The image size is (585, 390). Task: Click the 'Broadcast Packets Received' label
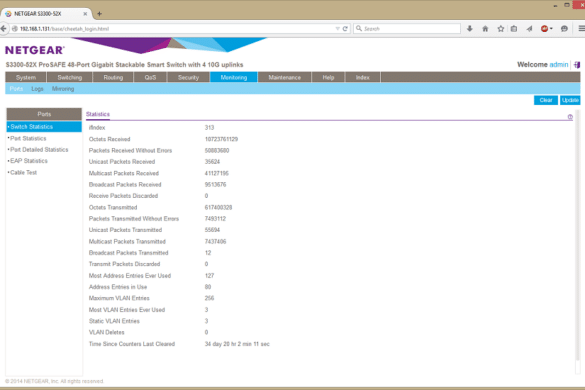(125, 184)
